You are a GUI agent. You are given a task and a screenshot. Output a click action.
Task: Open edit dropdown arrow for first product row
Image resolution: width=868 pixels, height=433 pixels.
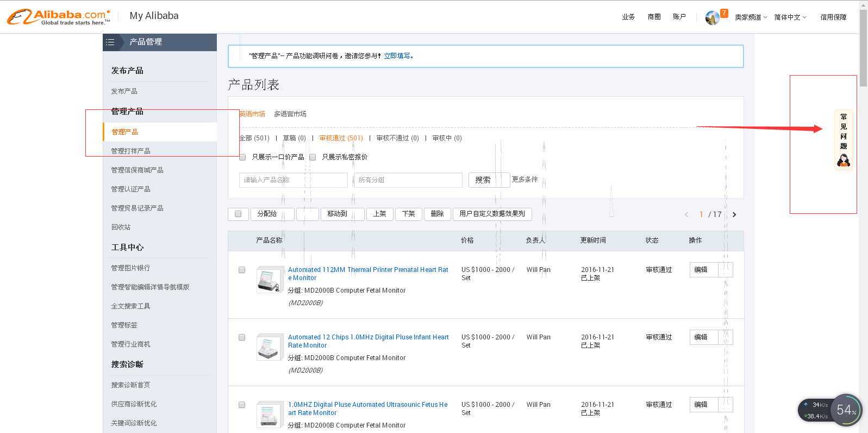[726, 270]
